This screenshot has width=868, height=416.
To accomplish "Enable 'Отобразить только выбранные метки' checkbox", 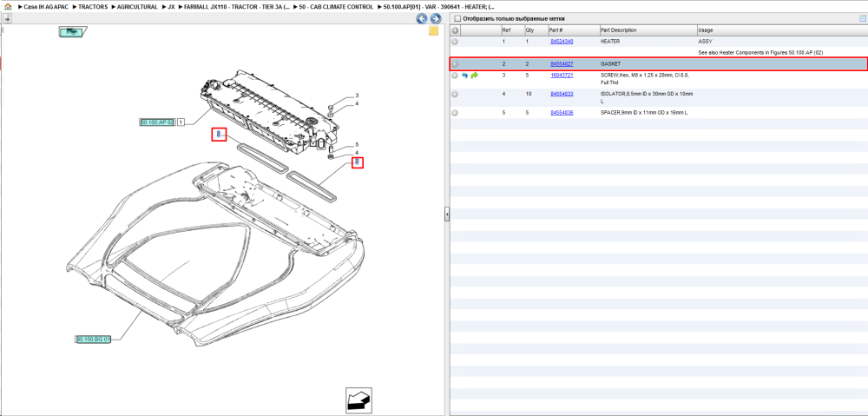I will click(x=457, y=19).
